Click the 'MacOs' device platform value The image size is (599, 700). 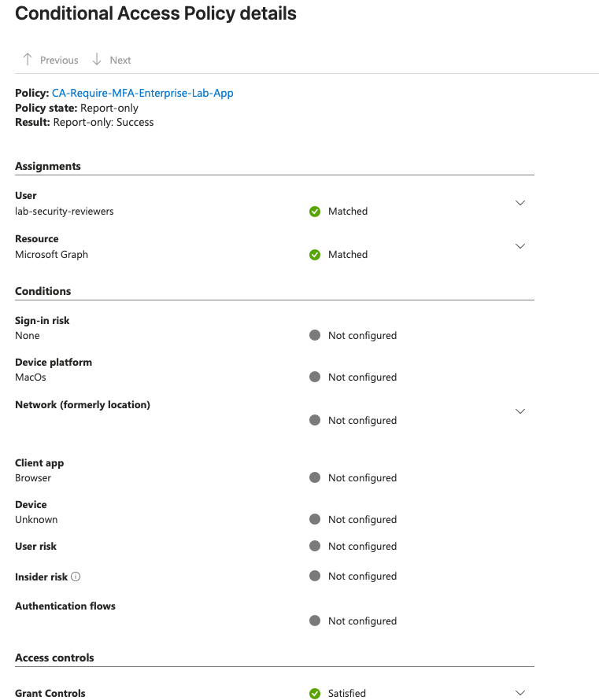(x=31, y=378)
